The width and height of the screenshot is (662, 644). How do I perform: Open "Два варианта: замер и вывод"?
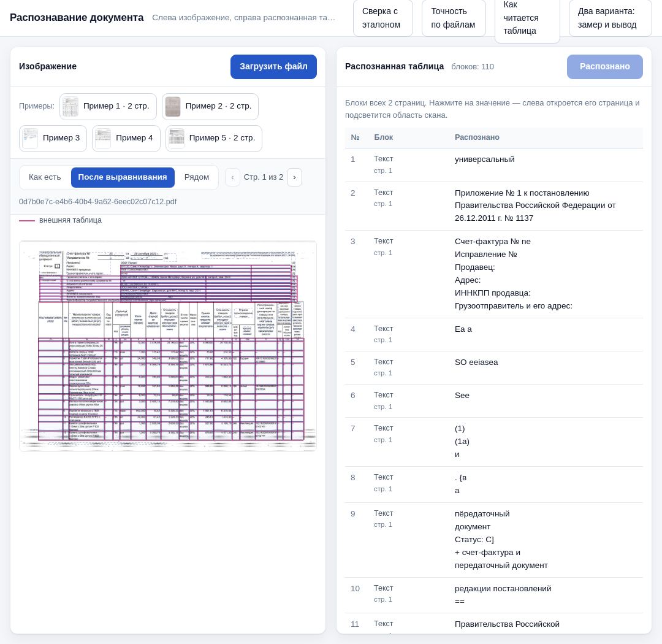tap(610, 18)
